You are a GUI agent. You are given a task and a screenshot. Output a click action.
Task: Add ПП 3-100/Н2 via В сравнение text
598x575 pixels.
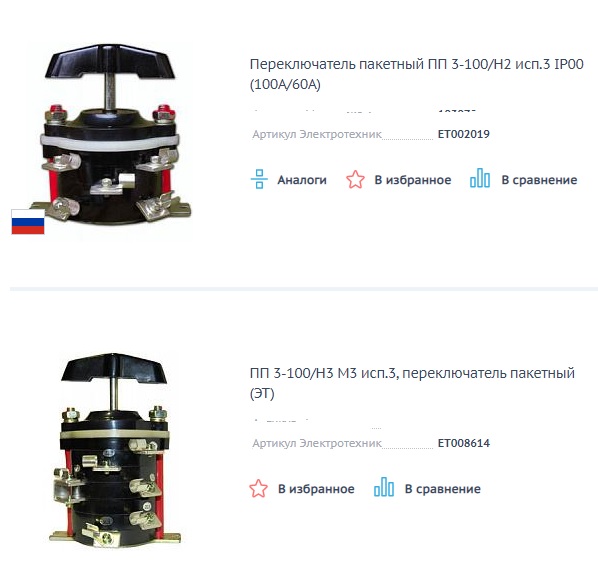pos(539,180)
